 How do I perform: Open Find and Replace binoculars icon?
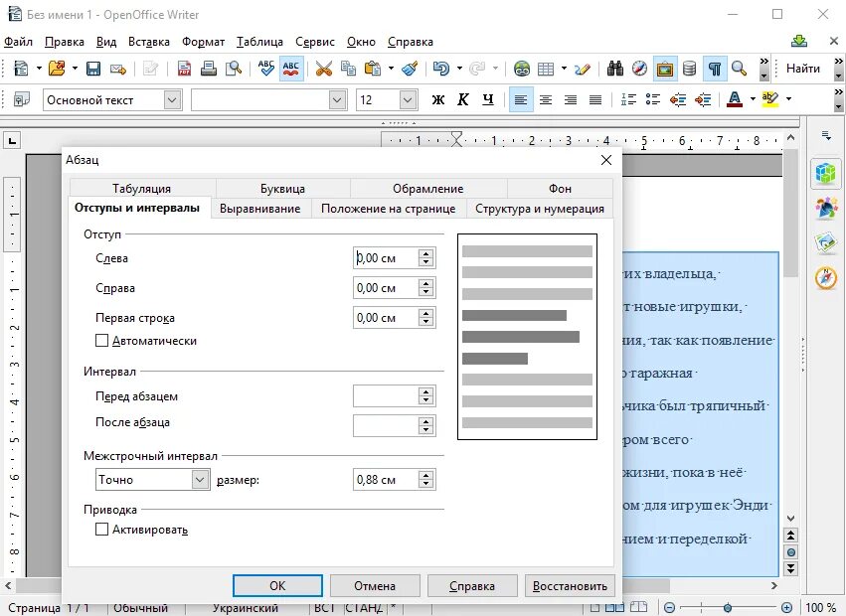[615, 69]
